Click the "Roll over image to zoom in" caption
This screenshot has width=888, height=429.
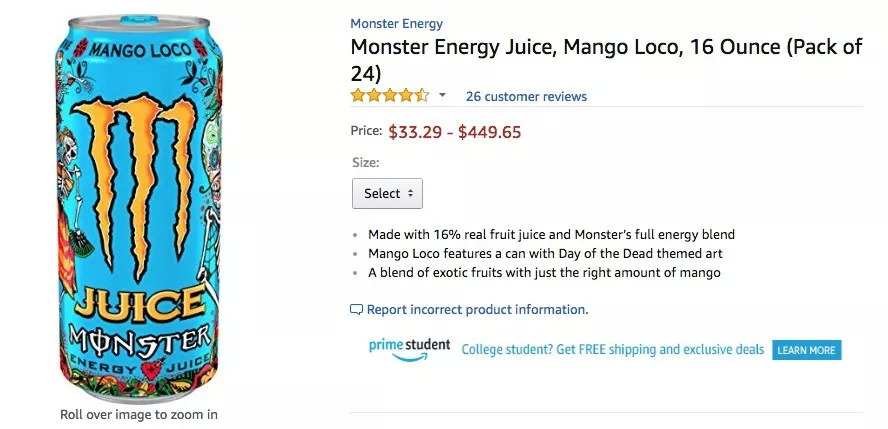[x=139, y=414]
